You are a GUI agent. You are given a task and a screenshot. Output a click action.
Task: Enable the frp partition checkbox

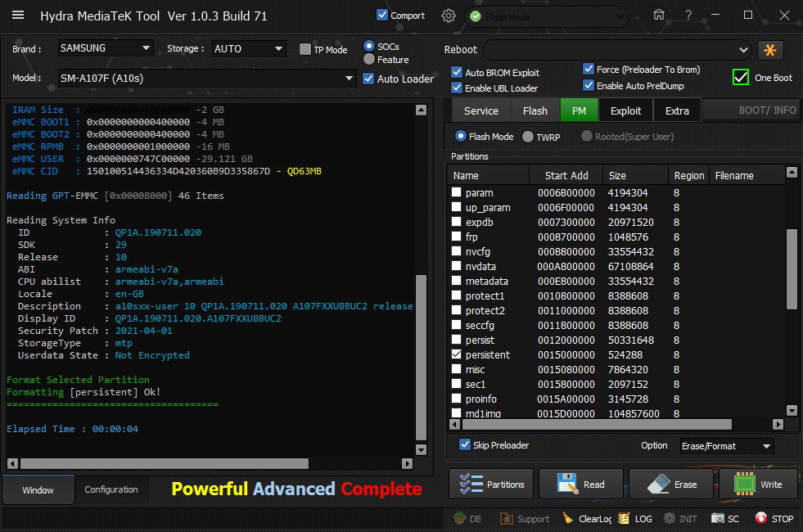(458, 237)
